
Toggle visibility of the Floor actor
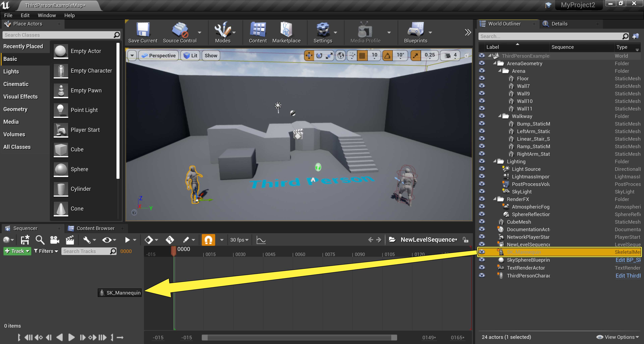[x=481, y=78]
